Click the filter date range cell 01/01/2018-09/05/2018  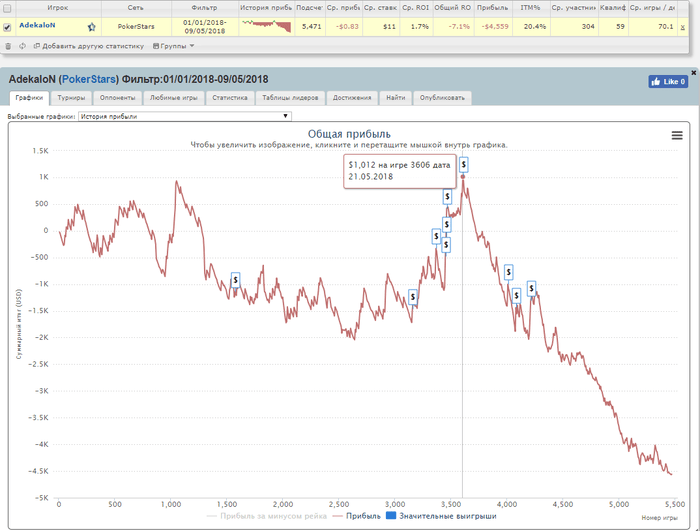point(205,27)
